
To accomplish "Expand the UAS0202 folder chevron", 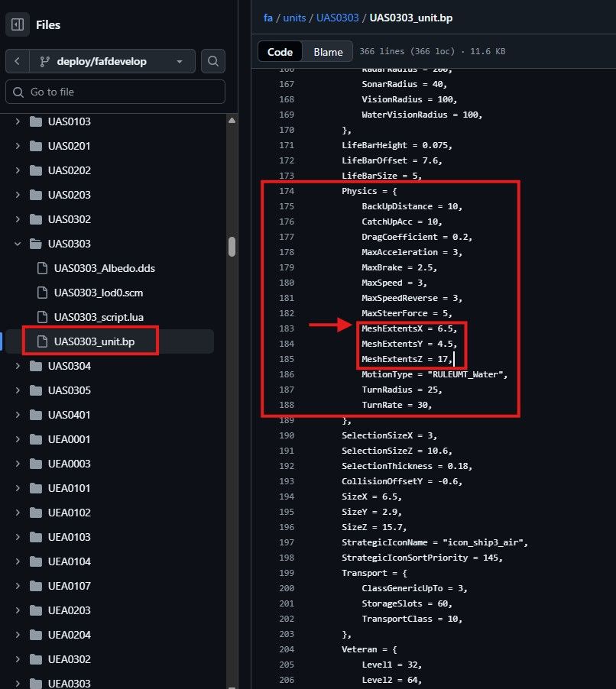I will pyautogui.click(x=18, y=170).
